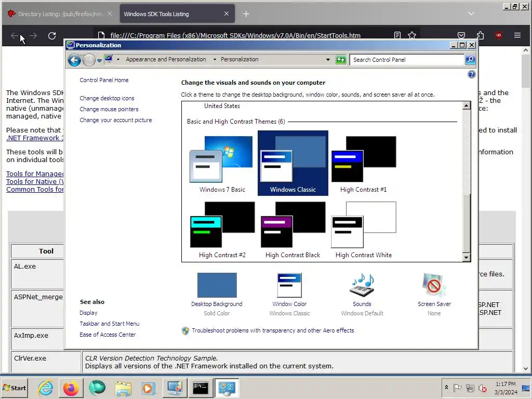Open Troubleshoot problems with transparency link

click(x=273, y=330)
